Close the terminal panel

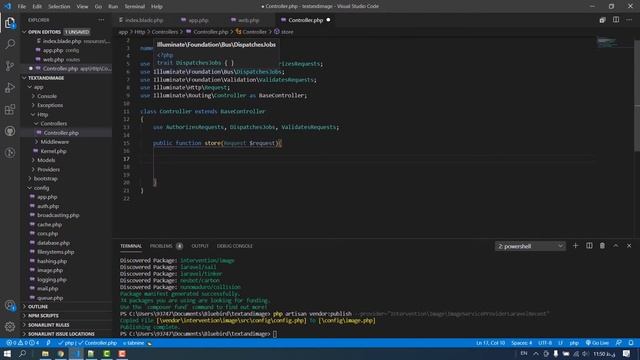(629, 246)
